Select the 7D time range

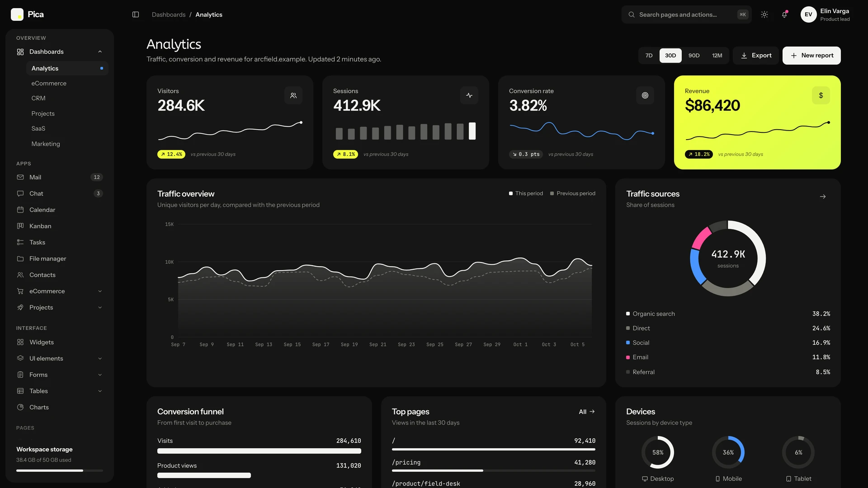click(x=649, y=56)
